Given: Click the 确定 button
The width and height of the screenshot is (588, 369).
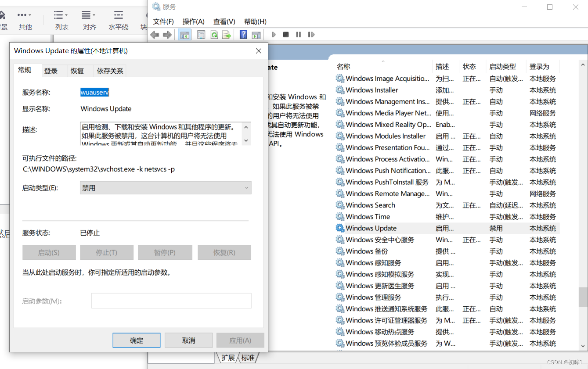Looking at the screenshot, I should (x=137, y=340).
